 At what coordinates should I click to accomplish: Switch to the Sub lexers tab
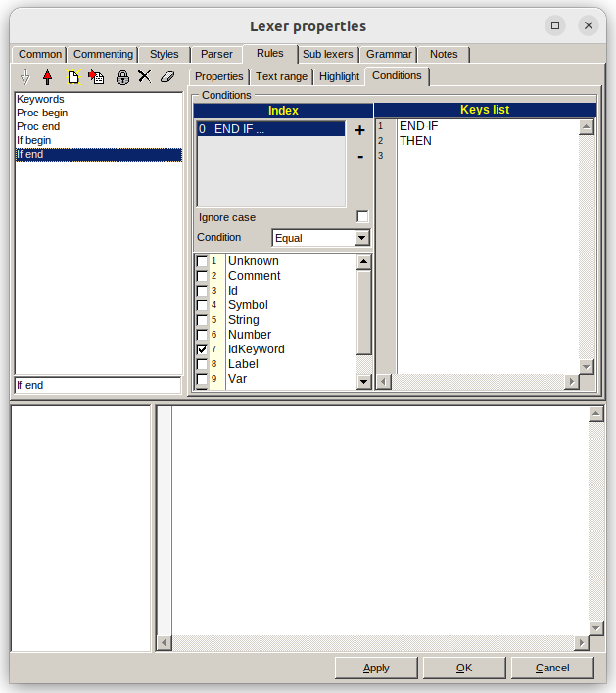pyautogui.click(x=328, y=55)
